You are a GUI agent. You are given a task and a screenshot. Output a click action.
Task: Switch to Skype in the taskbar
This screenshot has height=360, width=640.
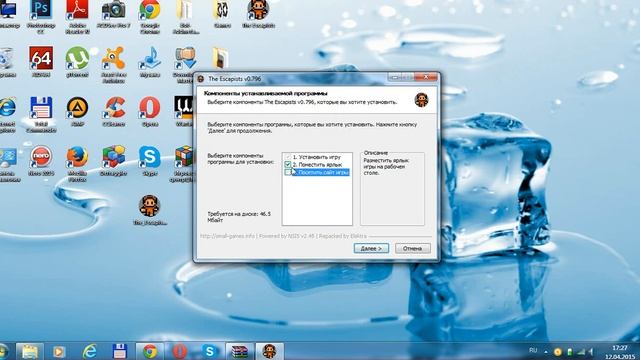209,351
